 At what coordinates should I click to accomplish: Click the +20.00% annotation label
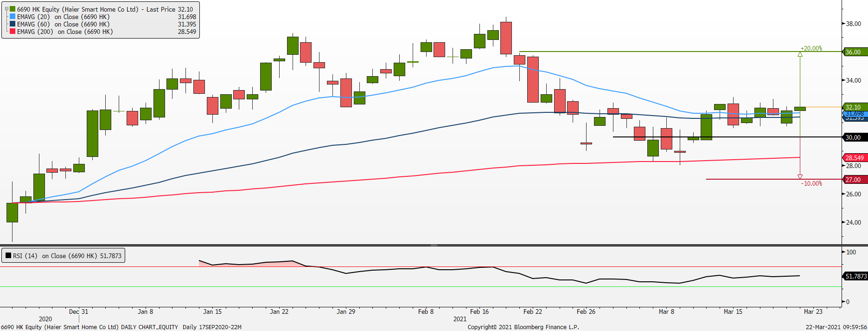click(x=811, y=48)
